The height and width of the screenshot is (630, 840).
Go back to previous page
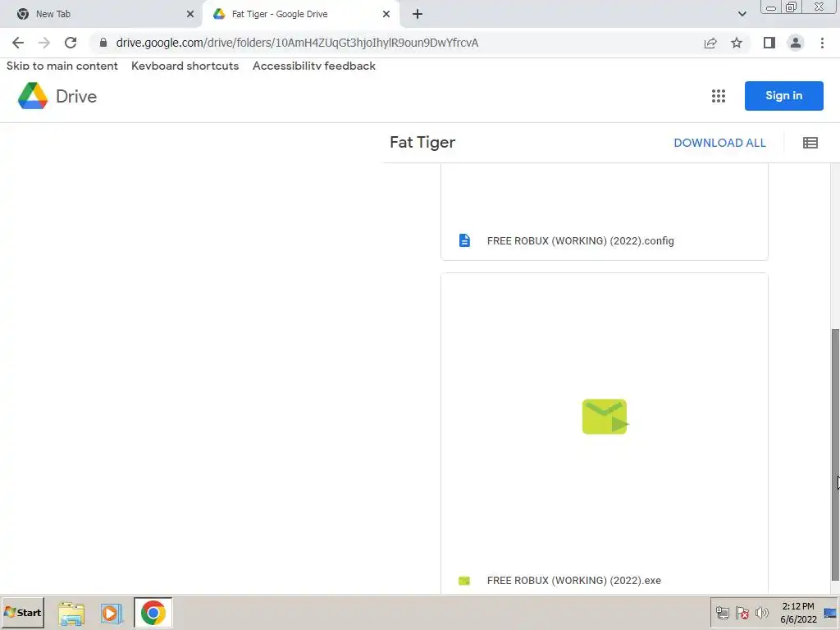[x=18, y=43]
